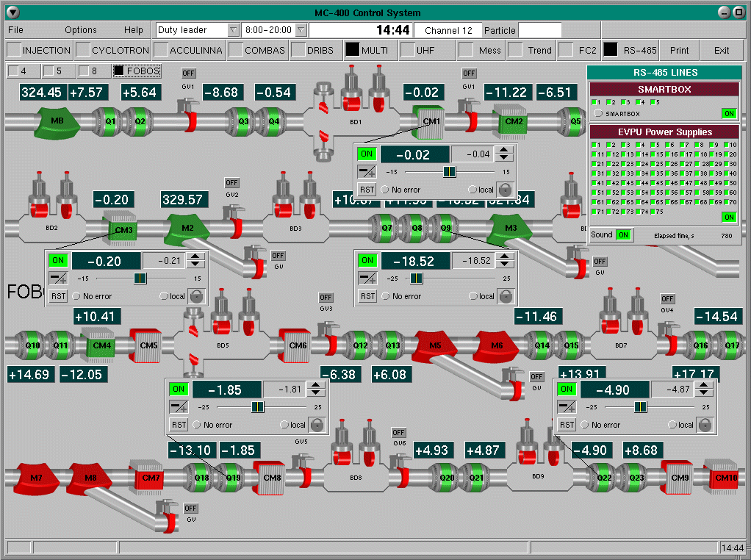This screenshot has height=560, width=751.
Task: Click the lock icon in CM1 control panel
Action: pyautogui.click(x=503, y=190)
